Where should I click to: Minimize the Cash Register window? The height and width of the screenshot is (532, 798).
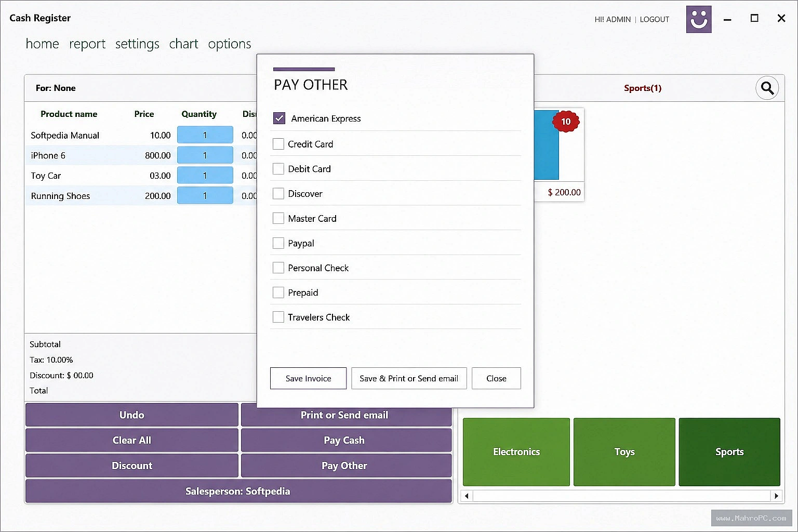[727, 19]
